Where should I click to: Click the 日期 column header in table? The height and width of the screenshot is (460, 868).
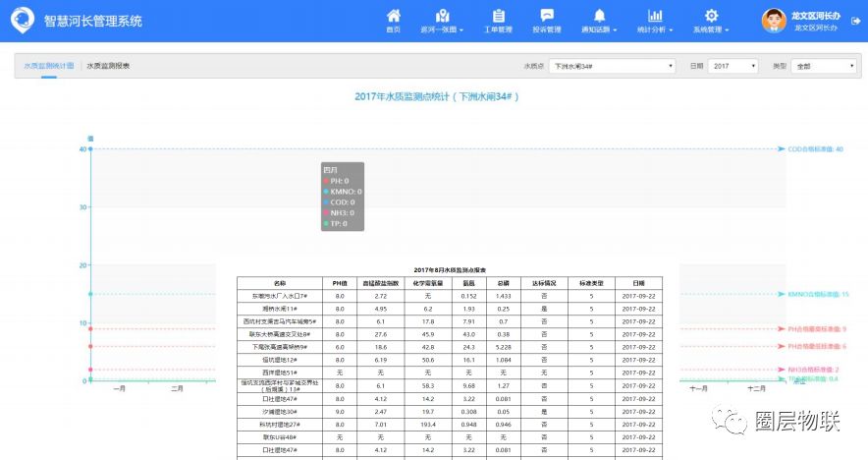click(x=638, y=283)
